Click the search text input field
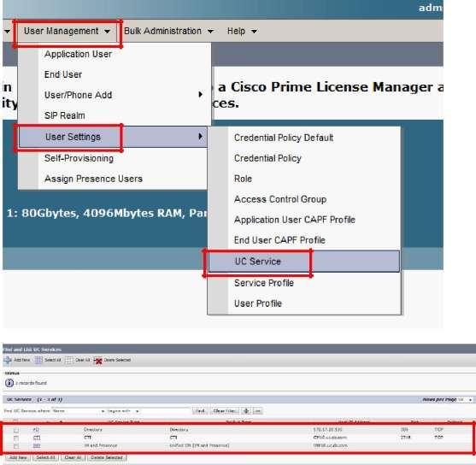 (166, 411)
